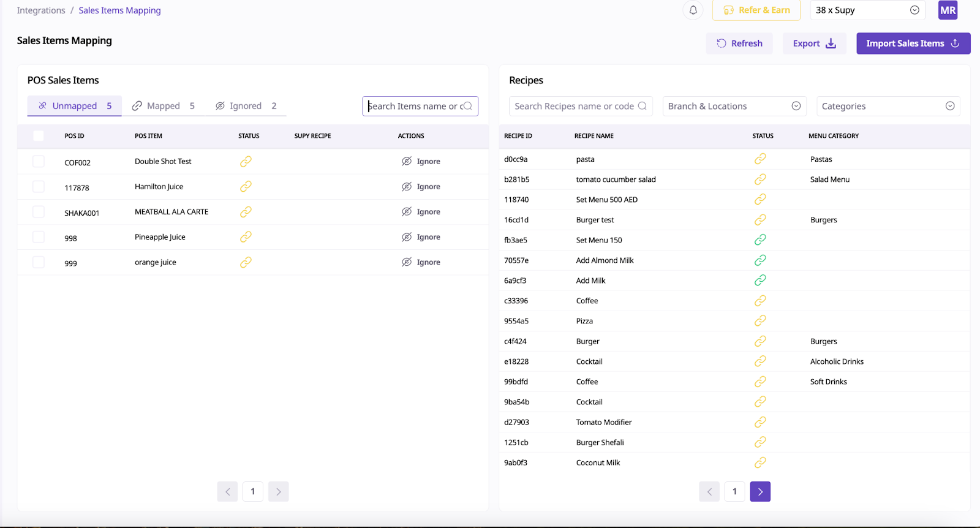The height and width of the screenshot is (528, 980).
Task: Select the Burger Shefali recipe name
Action: tap(600, 442)
